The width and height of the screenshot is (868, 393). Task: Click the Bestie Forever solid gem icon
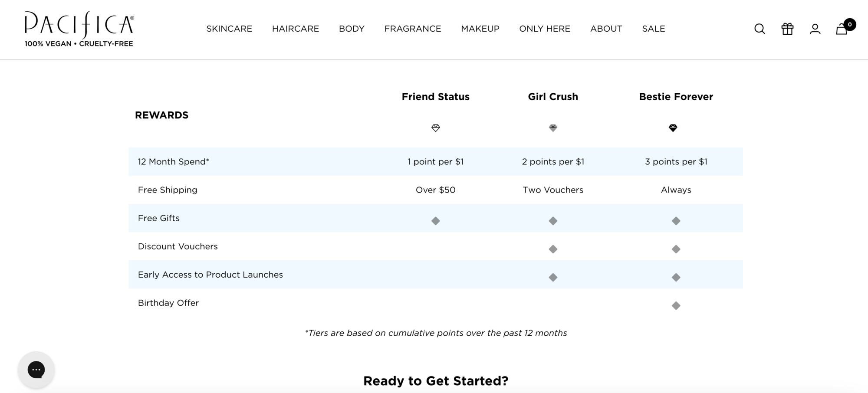coord(673,128)
